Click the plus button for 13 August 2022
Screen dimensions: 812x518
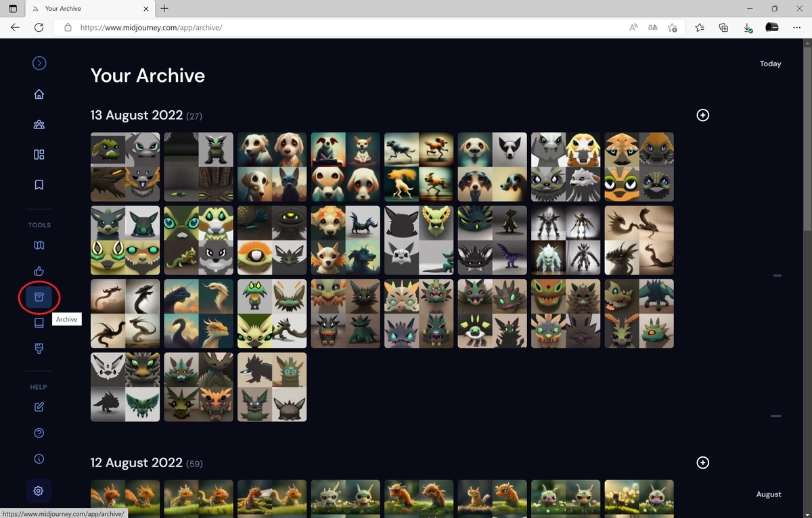point(703,115)
